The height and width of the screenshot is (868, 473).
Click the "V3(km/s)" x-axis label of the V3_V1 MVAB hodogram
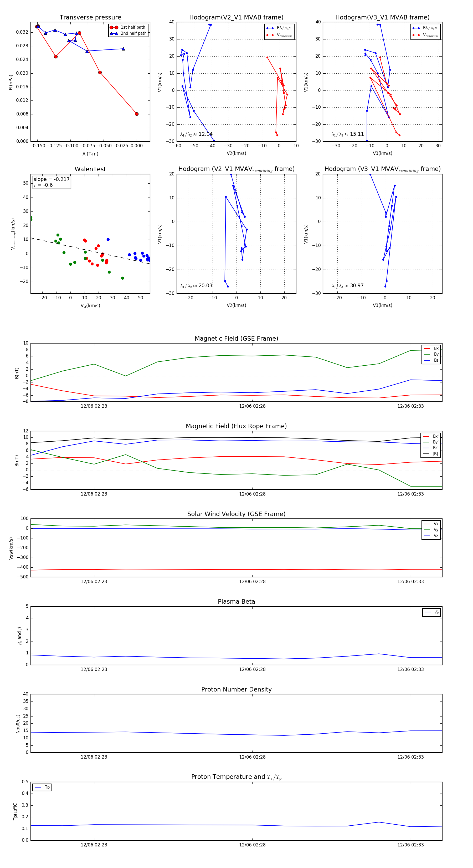point(382,153)
